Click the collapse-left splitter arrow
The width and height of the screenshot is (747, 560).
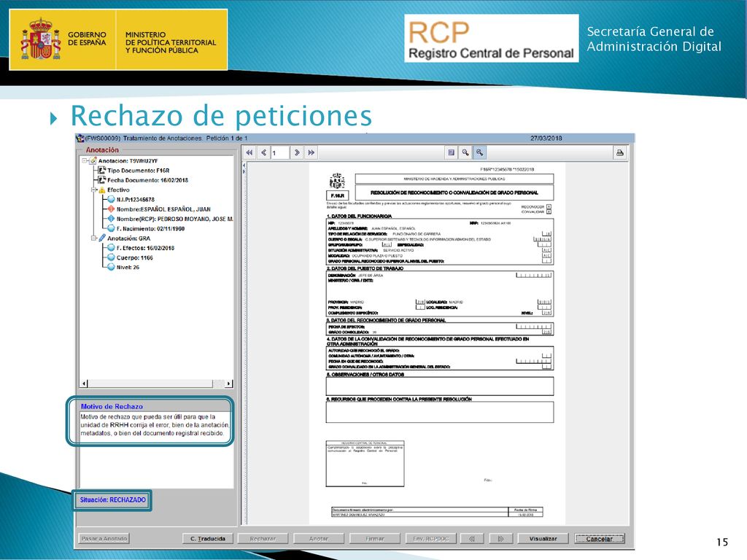[x=244, y=166]
